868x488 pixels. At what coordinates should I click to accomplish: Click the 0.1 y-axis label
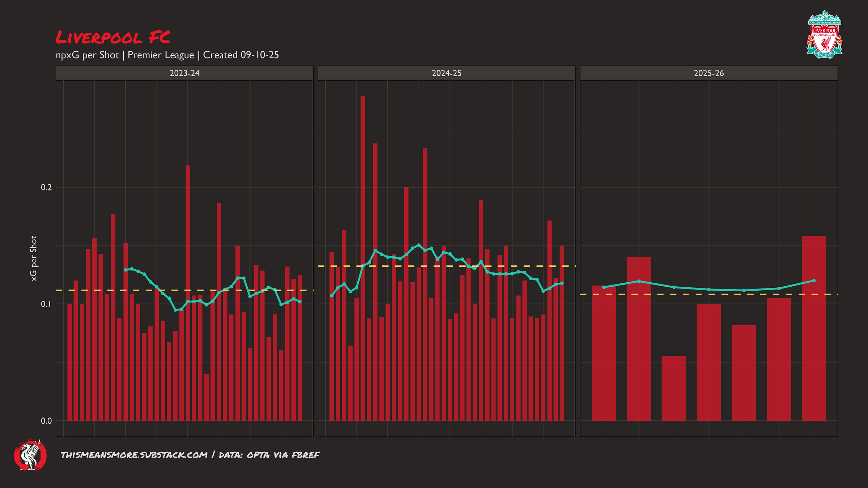[x=46, y=304]
